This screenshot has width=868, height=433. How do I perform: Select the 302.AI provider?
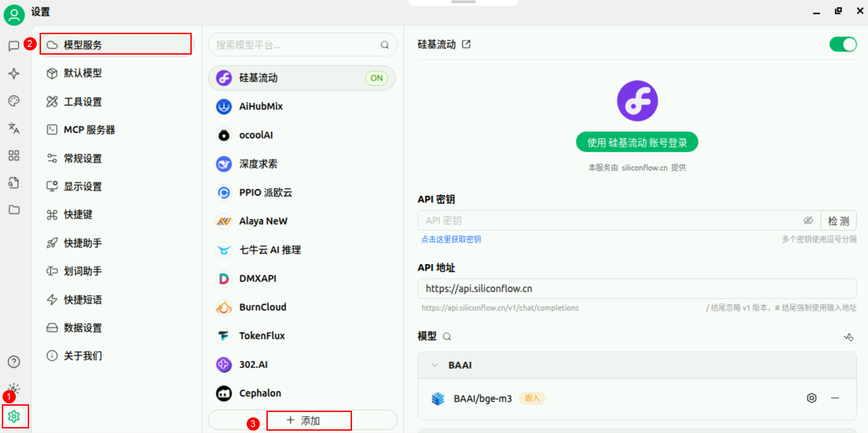(301, 365)
